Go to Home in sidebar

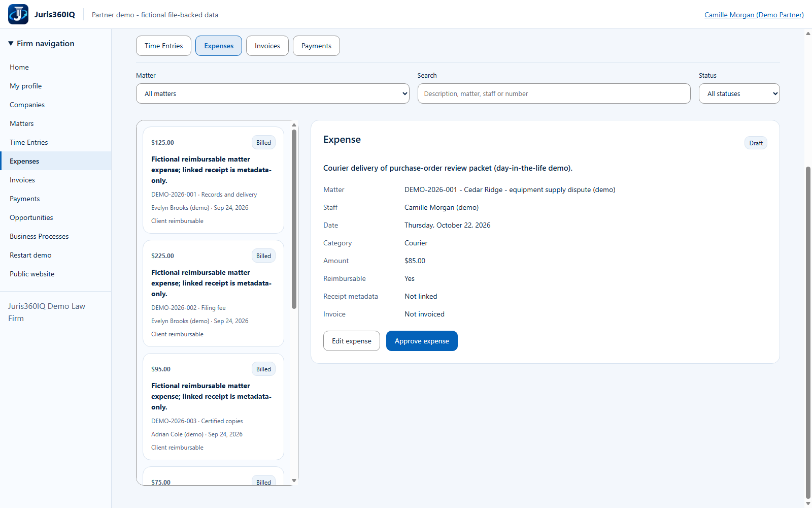pyautogui.click(x=56, y=67)
